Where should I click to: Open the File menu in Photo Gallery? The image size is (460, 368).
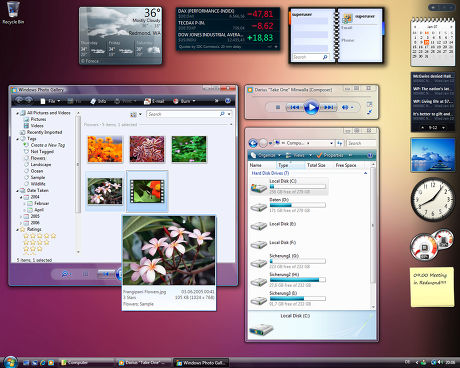tap(50, 101)
